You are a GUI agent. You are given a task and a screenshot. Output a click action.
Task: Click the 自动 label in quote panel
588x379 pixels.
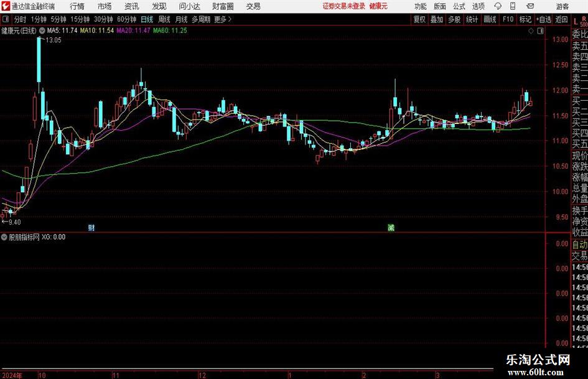click(580, 245)
